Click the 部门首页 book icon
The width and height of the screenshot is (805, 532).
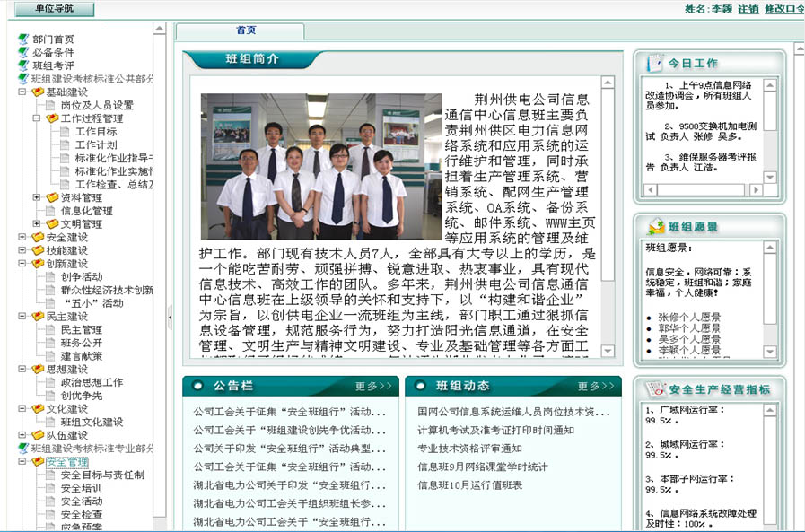tap(23, 39)
